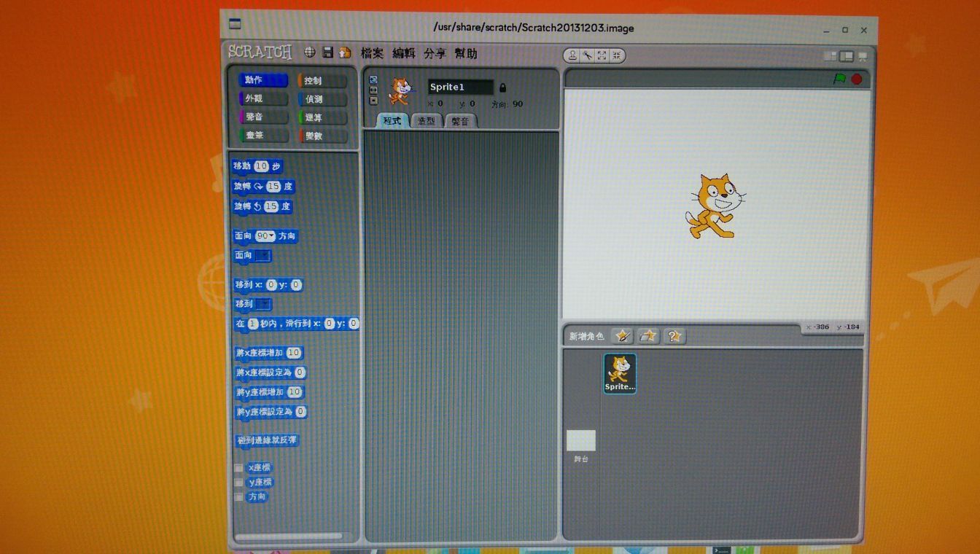Switch to the 造型 costumes tab

[426, 121]
